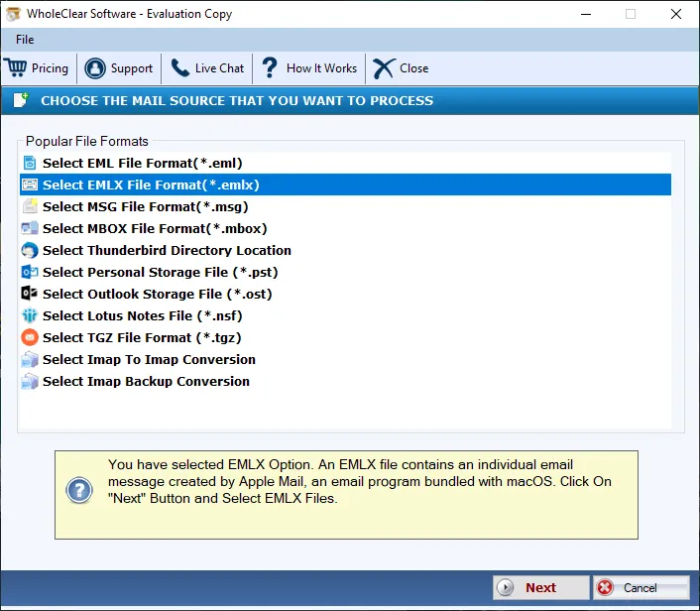Image resolution: width=700 pixels, height=611 pixels.
Task: Click the Imap Backup icon
Action: click(x=30, y=381)
